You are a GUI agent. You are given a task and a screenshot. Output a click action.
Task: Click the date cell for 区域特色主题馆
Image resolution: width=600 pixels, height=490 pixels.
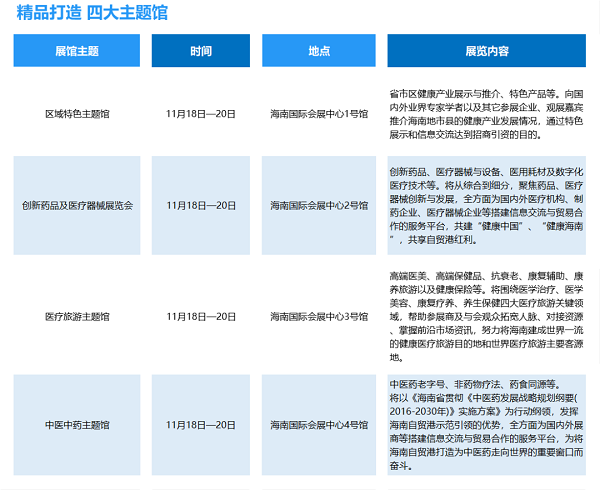(x=201, y=114)
